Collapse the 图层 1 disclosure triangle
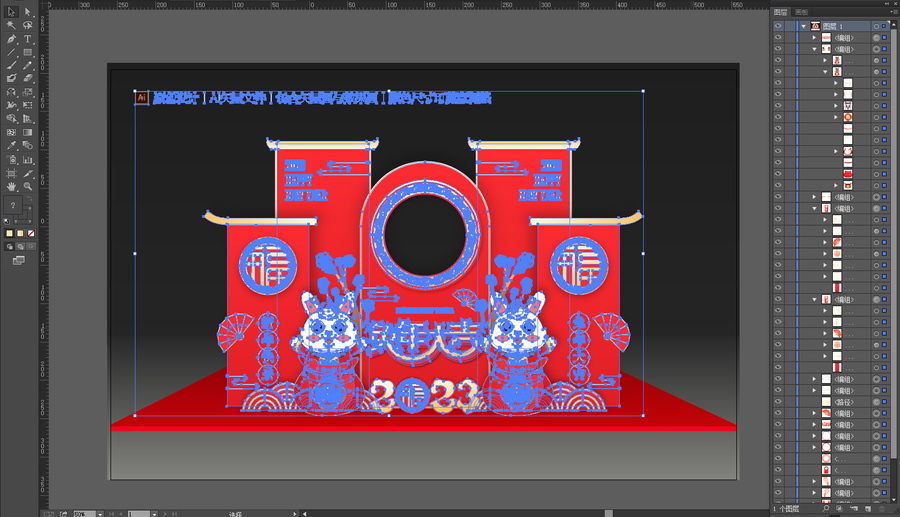The width and height of the screenshot is (900, 517). 804,26
